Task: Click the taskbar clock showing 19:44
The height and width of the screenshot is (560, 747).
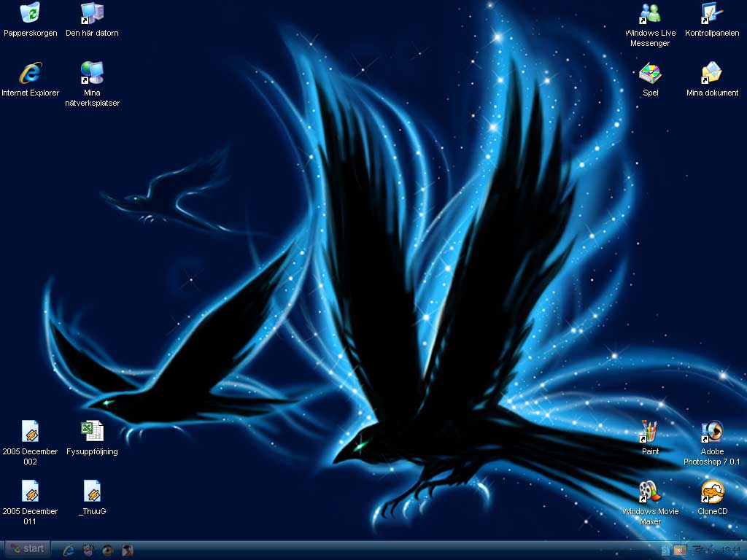Action: [730, 551]
